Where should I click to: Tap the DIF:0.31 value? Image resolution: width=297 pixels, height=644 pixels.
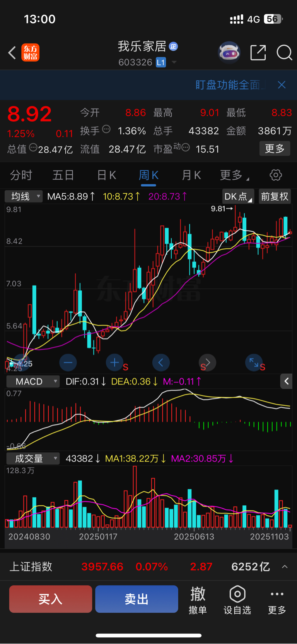coord(86,381)
